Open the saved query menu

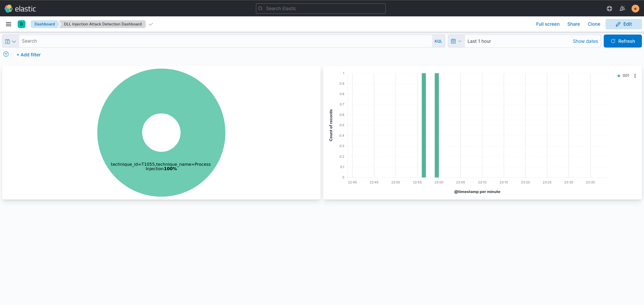coord(11,41)
